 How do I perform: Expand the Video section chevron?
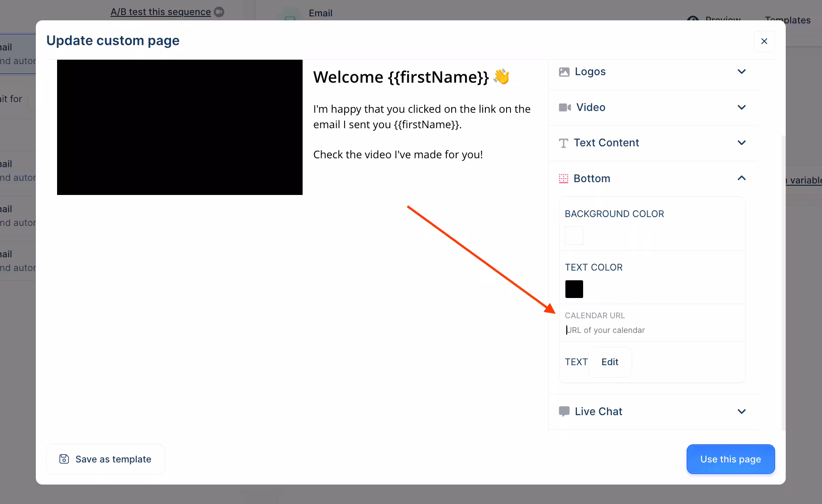tap(742, 107)
